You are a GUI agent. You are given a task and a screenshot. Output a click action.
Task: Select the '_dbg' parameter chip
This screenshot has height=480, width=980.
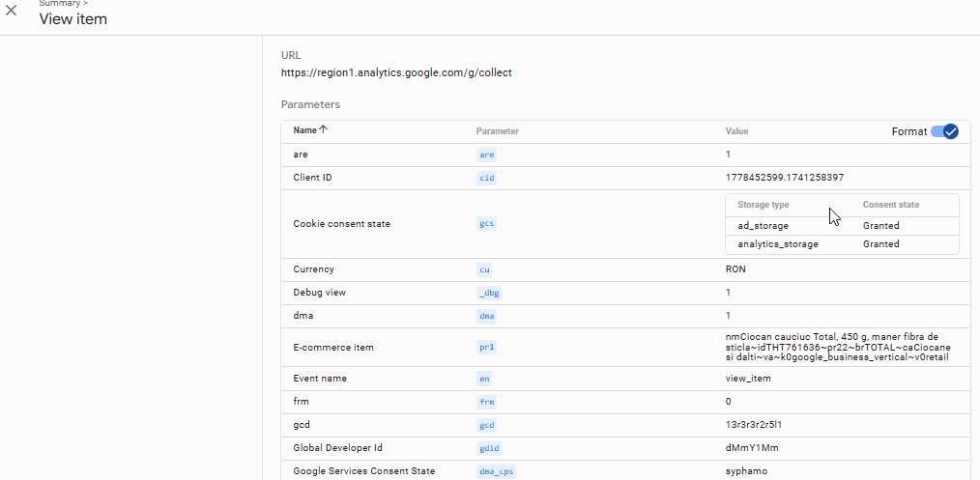[x=489, y=293]
